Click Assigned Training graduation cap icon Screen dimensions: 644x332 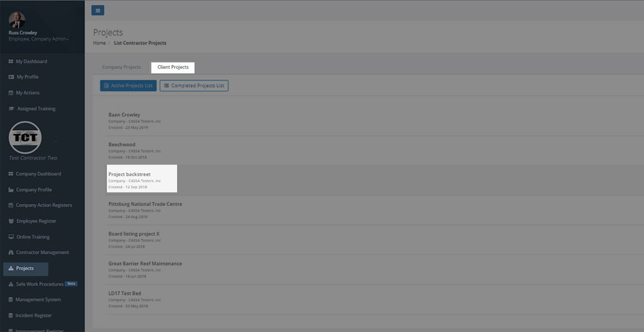(x=12, y=109)
